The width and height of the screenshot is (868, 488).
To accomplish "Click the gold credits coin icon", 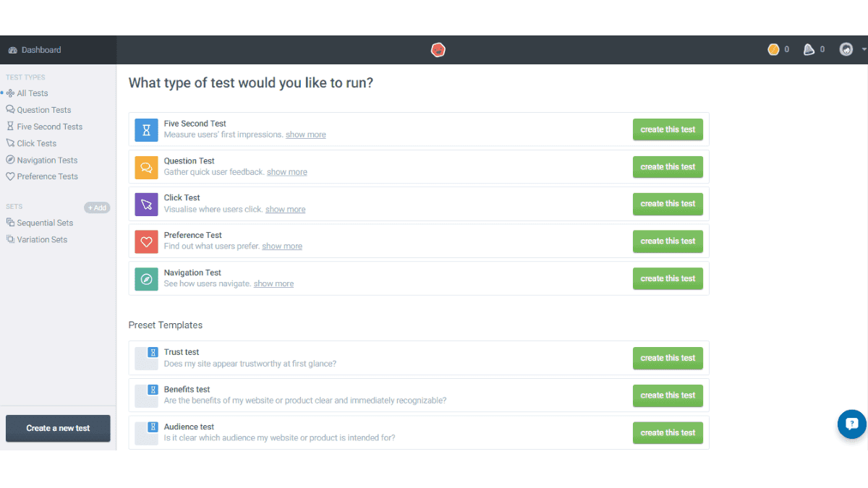I will click(x=773, y=50).
